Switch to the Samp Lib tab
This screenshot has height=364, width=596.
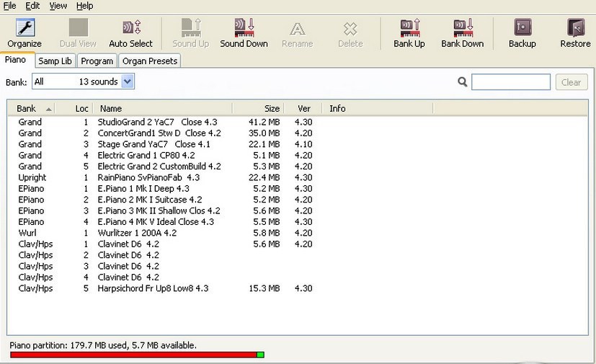pyautogui.click(x=55, y=61)
